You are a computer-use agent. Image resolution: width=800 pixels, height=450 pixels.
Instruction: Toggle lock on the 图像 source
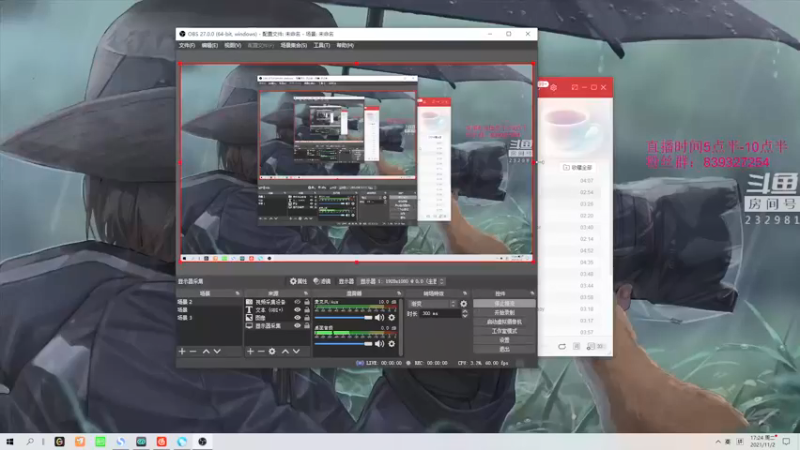tap(307, 317)
